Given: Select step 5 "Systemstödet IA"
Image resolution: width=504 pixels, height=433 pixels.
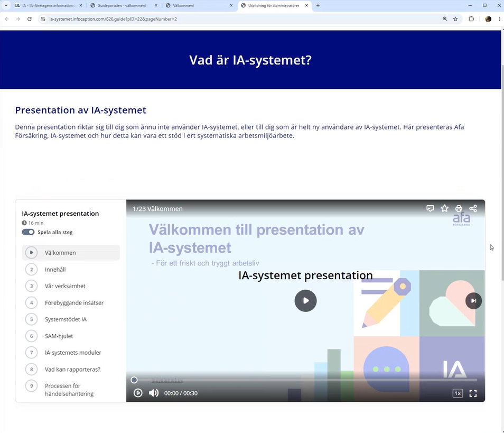Looking at the screenshot, I should (71, 319).
